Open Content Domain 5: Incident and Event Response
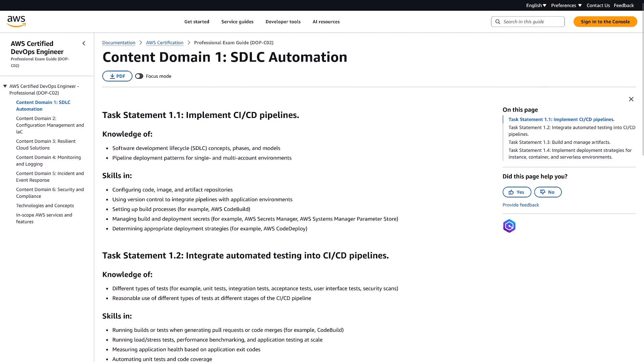Image resolution: width=644 pixels, height=362 pixels. (50, 177)
